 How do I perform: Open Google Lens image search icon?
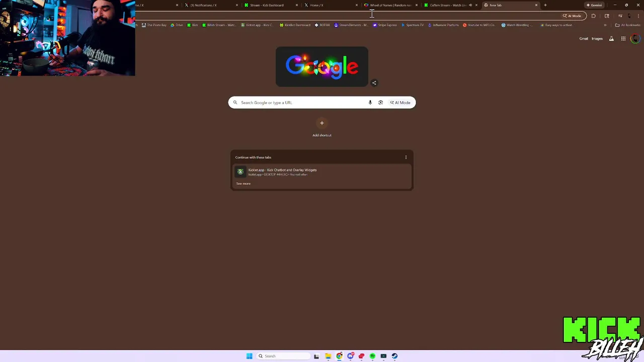pyautogui.click(x=380, y=103)
